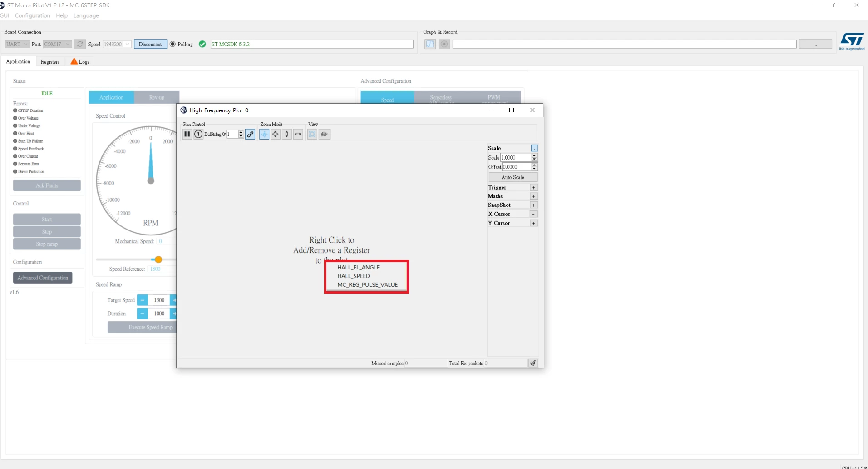Select the auto zoom mode icon
The image size is (868, 469).
pyautogui.click(x=264, y=134)
